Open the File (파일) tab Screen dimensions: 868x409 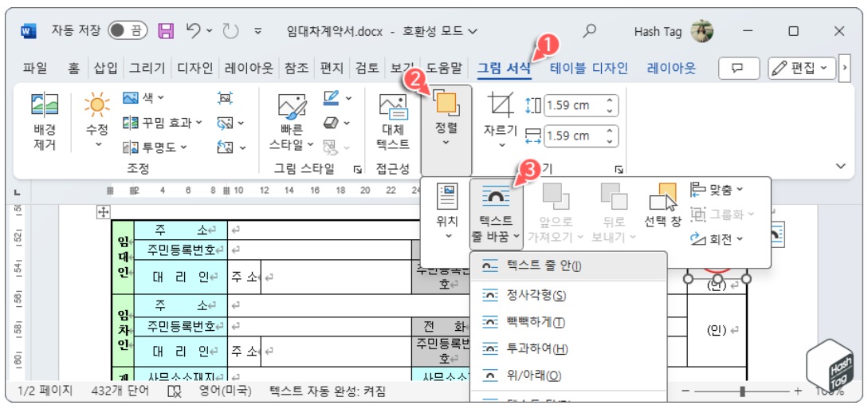[x=35, y=69]
